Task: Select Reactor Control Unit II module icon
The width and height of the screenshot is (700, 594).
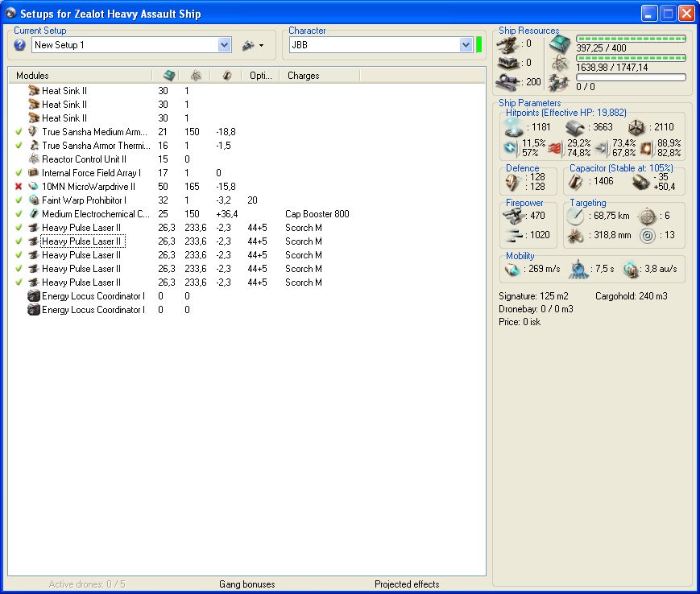Action: click(x=34, y=159)
